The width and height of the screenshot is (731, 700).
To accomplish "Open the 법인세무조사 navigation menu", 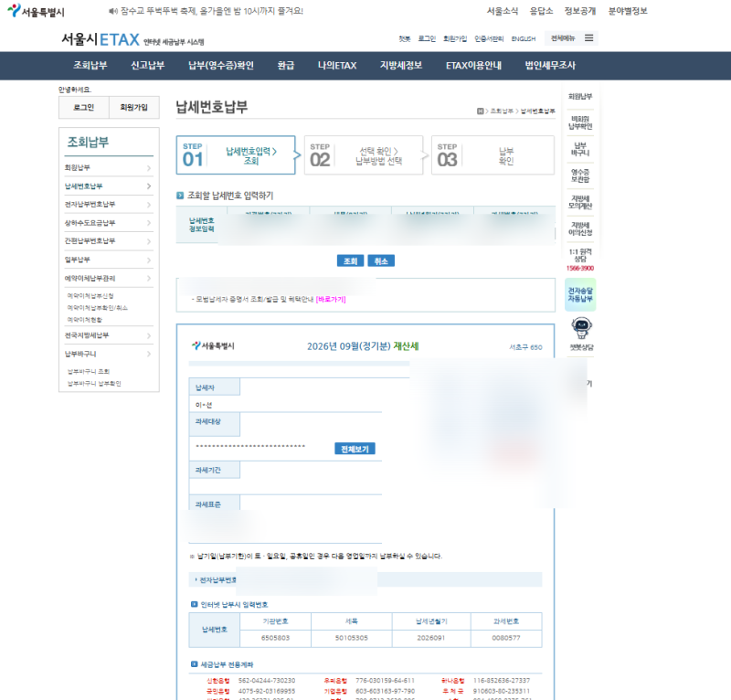I will (x=550, y=65).
